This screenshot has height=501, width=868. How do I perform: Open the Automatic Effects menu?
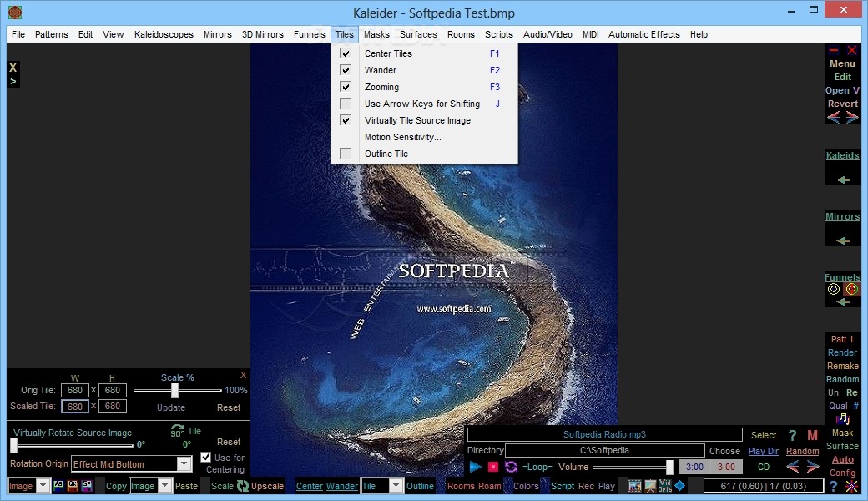point(643,34)
